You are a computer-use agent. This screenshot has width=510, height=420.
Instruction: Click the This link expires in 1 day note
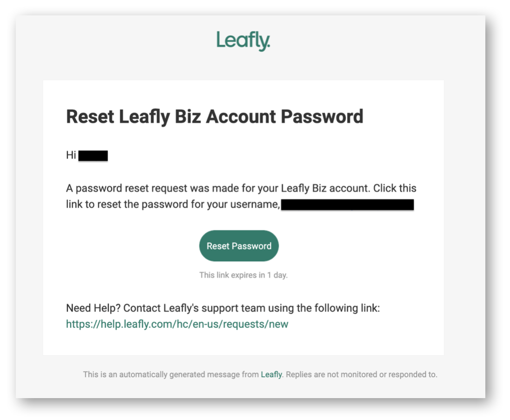pos(243,275)
